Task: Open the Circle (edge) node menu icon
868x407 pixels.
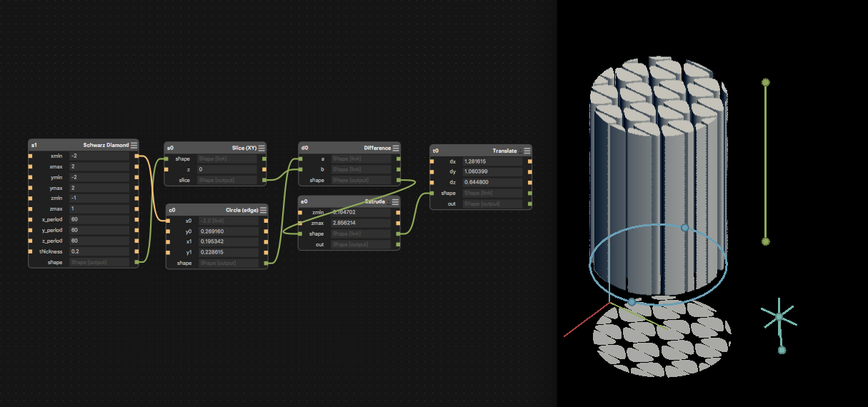Action: (264, 210)
